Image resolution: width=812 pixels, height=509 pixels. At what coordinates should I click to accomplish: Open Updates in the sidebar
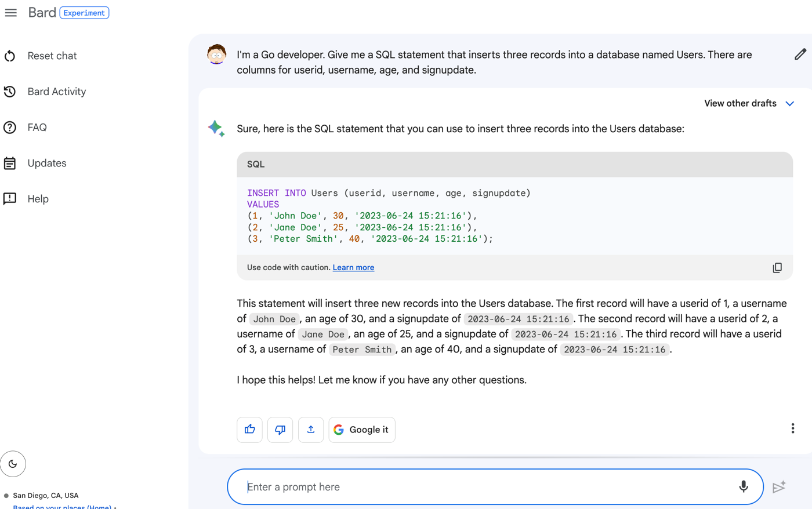tap(46, 163)
